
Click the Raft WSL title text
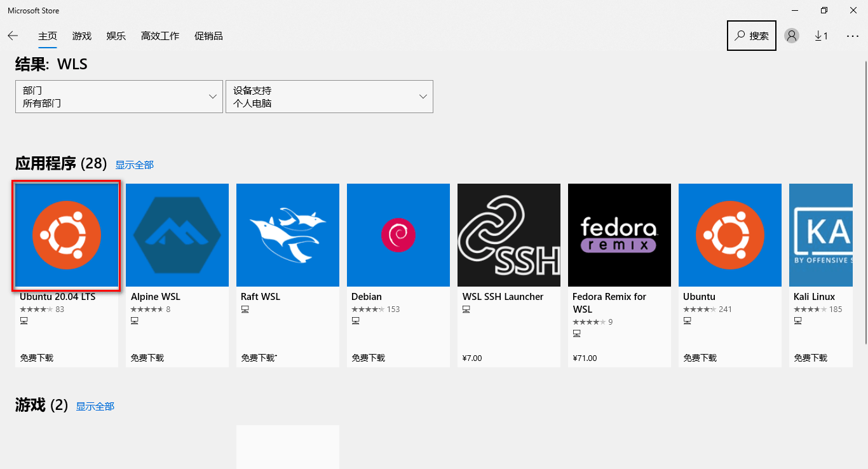point(261,297)
